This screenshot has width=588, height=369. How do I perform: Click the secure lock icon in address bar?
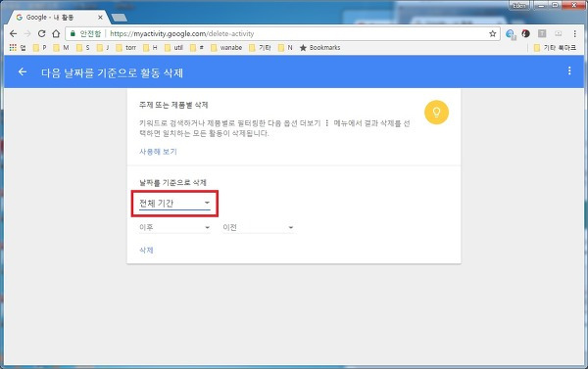[x=73, y=33]
